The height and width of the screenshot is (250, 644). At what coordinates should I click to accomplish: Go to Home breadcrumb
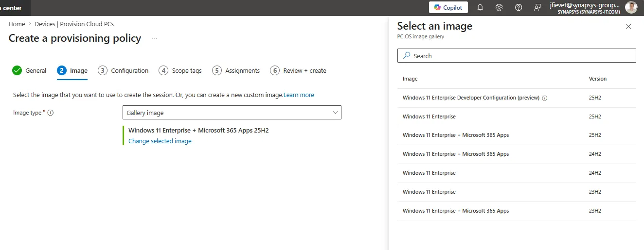(17, 24)
